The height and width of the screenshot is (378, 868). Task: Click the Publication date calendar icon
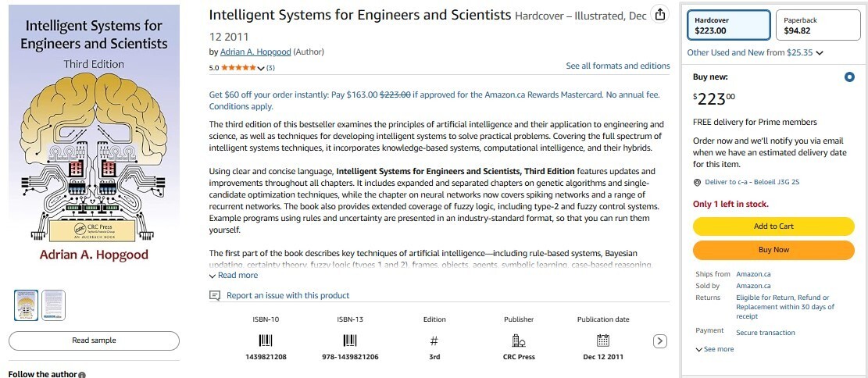[603, 341]
